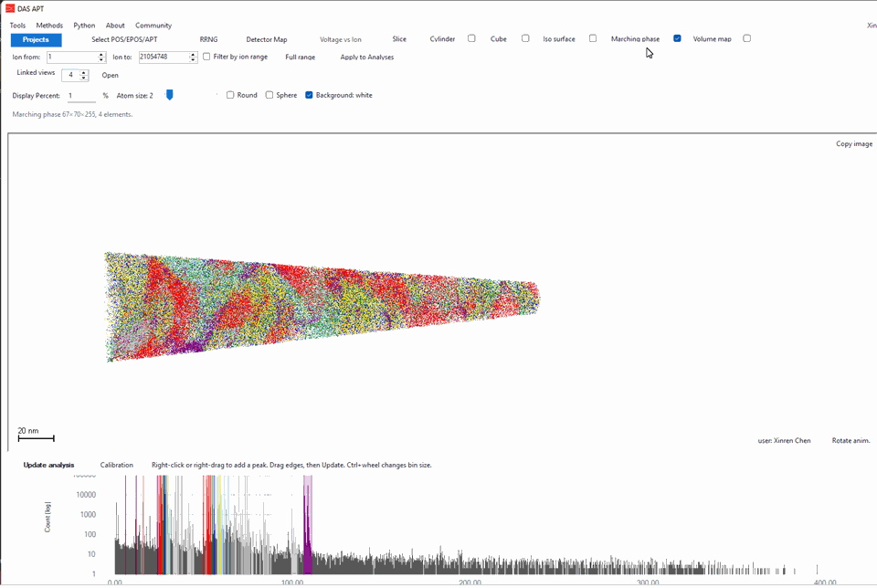Focus the Ion from input field

(71, 57)
